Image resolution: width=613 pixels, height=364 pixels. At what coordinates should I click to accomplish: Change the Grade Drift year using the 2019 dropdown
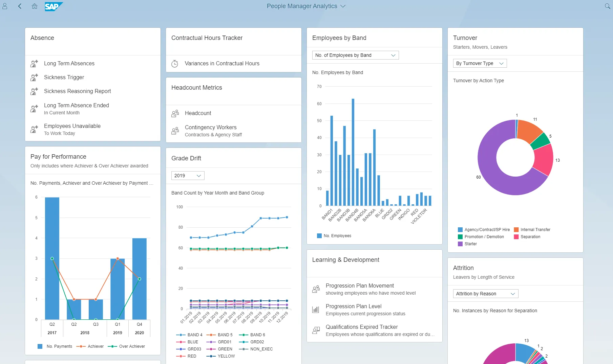click(x=187, y=175)
